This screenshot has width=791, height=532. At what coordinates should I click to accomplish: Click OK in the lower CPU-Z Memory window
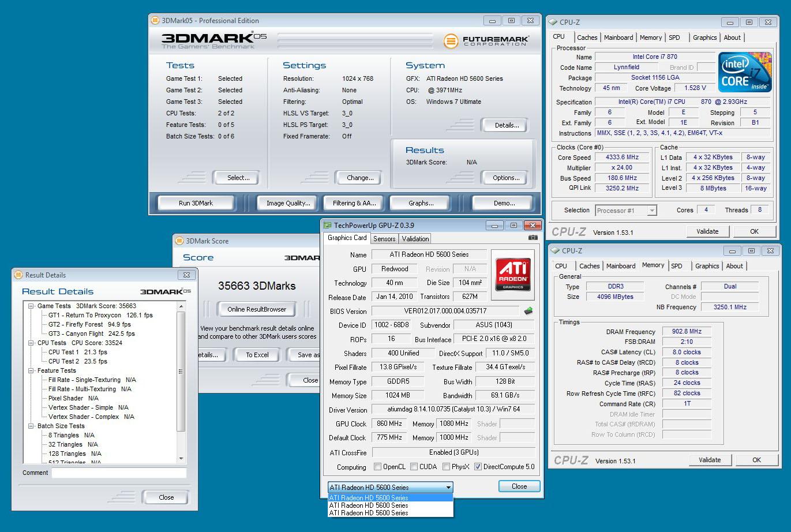coord(756,460)
